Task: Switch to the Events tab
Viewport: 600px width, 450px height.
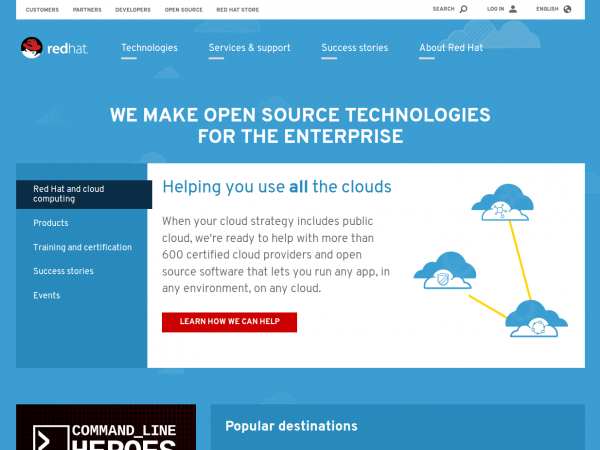Action: click(47, 295)
